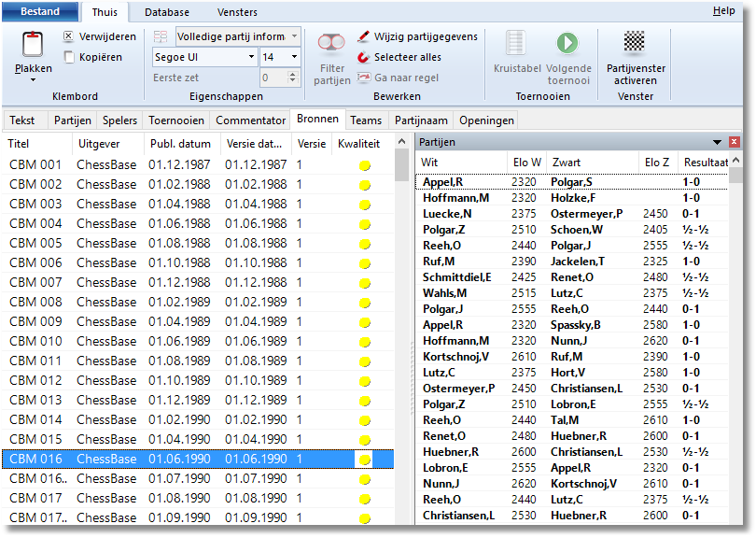Open the Segoe UI font dropdown
The image size is (756, 538).
250,57
